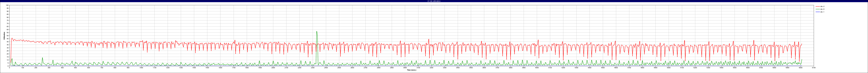Click the x-axis tick label 2500
The height and width of the screenshot is (73, 868).
click(x=339, y=68)
